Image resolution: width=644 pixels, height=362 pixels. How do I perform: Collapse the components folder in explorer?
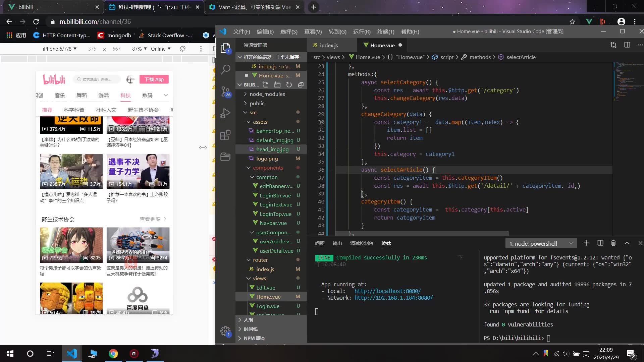tap(268, 168)
